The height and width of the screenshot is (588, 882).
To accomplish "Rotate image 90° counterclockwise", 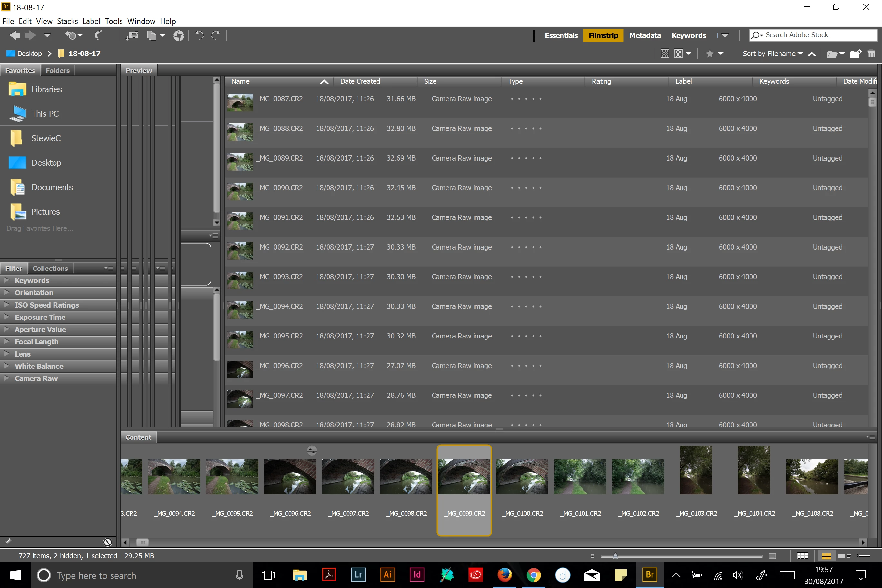I will click(x=199, y=36).
